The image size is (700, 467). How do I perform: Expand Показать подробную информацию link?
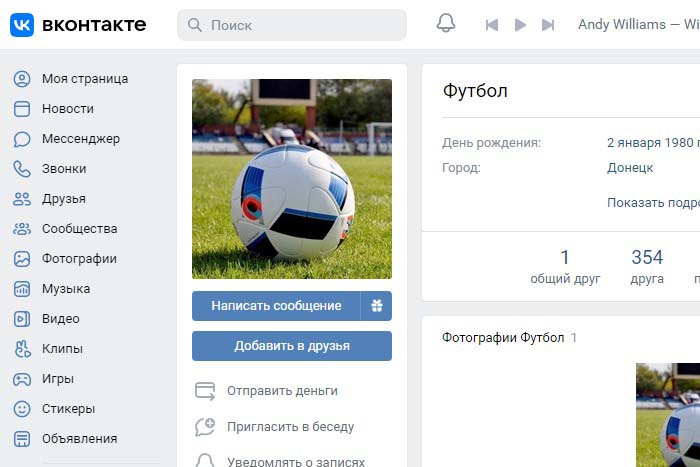654,203
